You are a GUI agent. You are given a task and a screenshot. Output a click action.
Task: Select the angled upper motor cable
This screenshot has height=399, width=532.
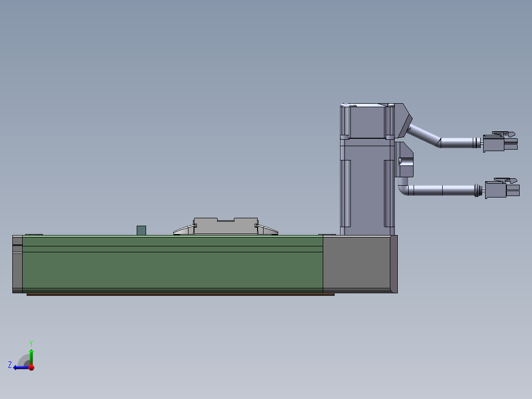tap(424, 135)
